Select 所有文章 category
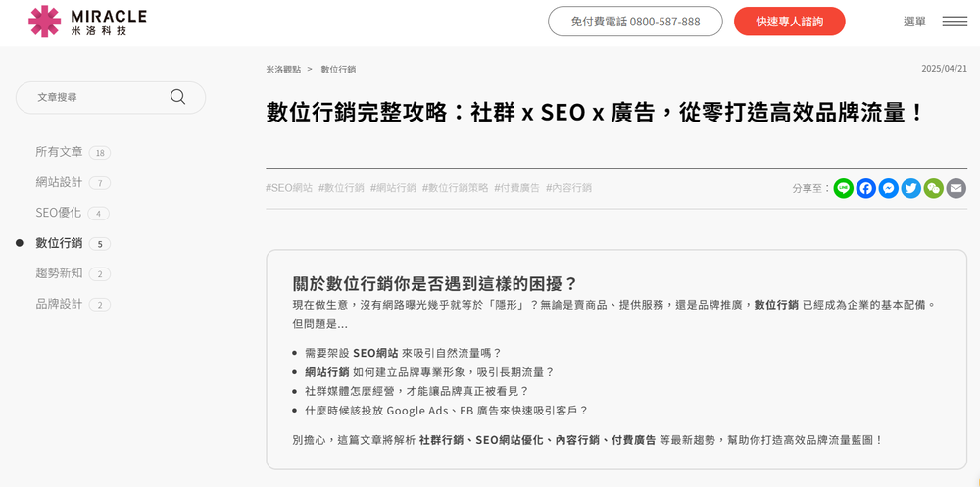 (x=59, y=152)
